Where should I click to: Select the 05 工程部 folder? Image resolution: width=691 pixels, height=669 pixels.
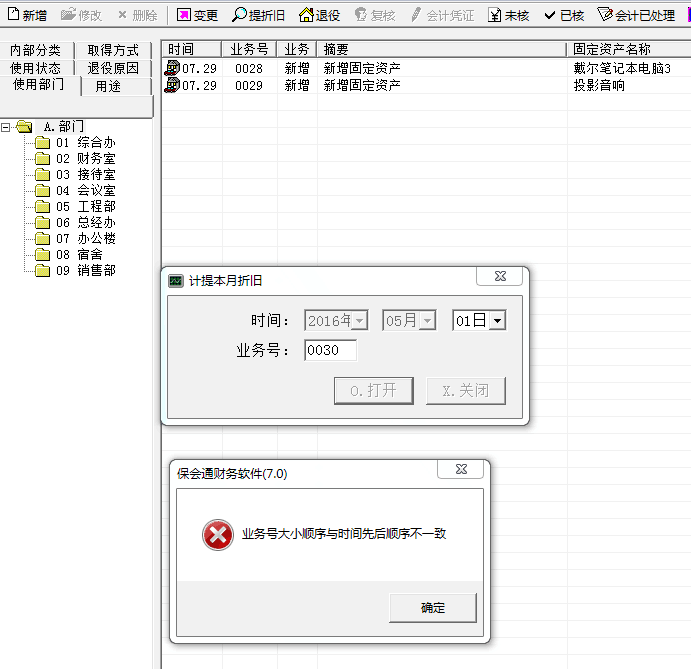coord(76,206)
